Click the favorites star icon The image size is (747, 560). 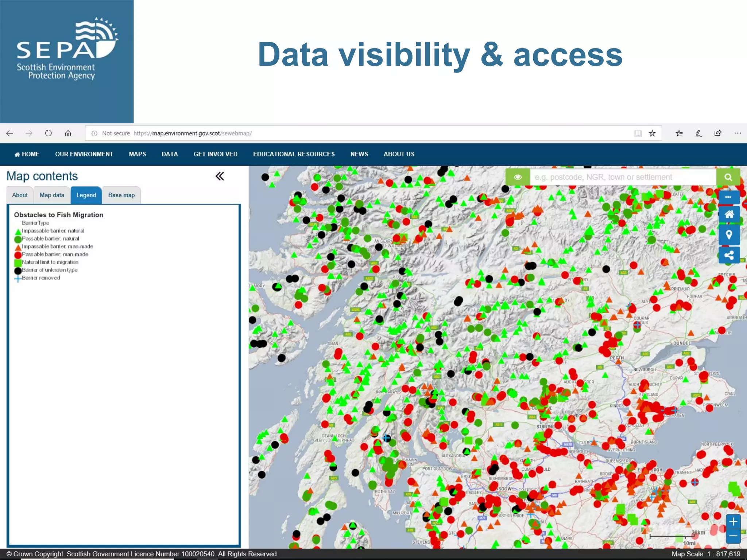pyautogui.click(x=652, y=133)
